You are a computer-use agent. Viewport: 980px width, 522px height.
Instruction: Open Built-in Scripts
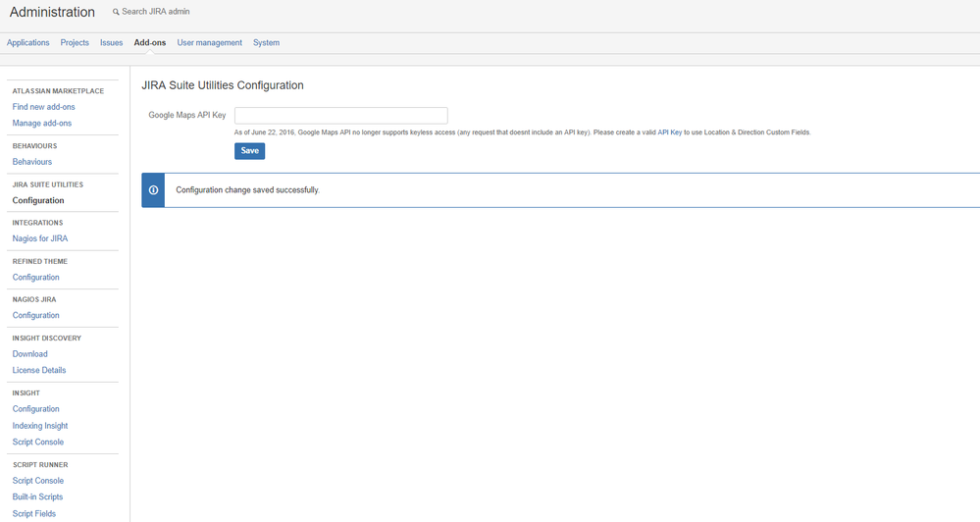coord(37,497)
